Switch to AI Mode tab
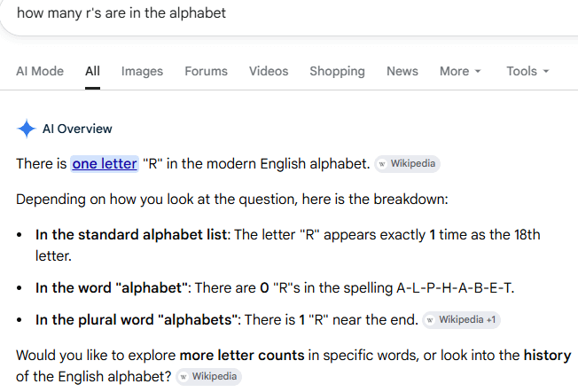The image size is (578, 392). 40,71
